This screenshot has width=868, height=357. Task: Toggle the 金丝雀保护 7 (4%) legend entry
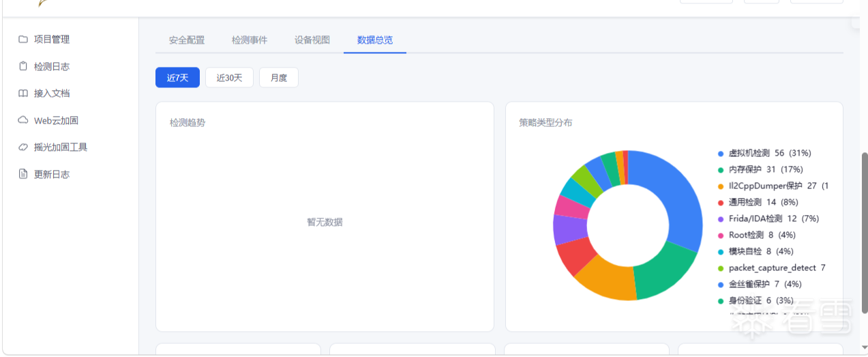760,285
